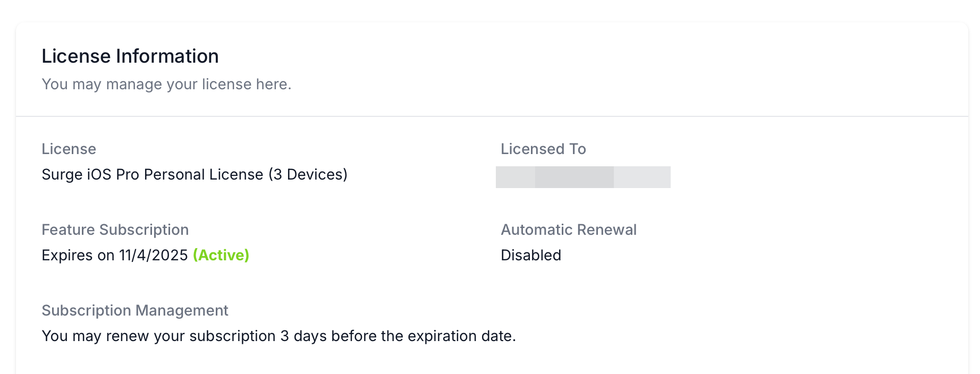Click the green "(Active)" status
This screenshot has width=980, height=374.
(221, 256)
